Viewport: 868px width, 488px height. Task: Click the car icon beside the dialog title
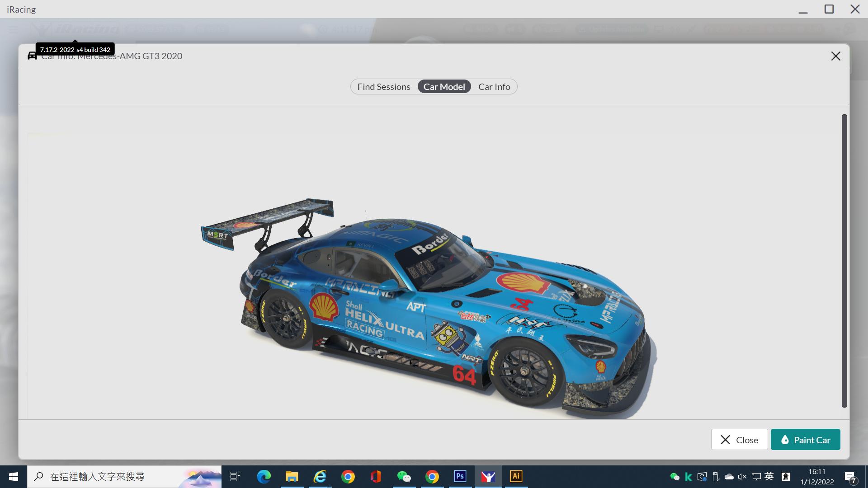(32, 55)
